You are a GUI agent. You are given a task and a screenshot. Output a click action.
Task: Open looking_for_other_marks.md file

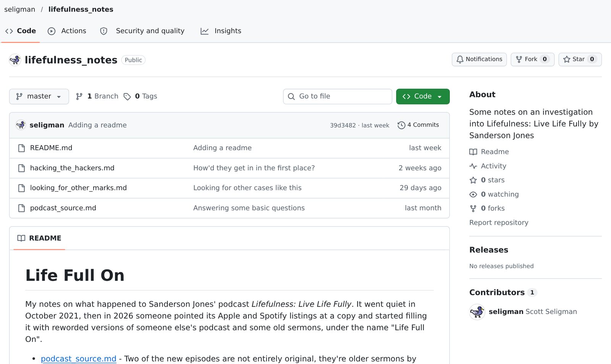[x=78, y=188]
